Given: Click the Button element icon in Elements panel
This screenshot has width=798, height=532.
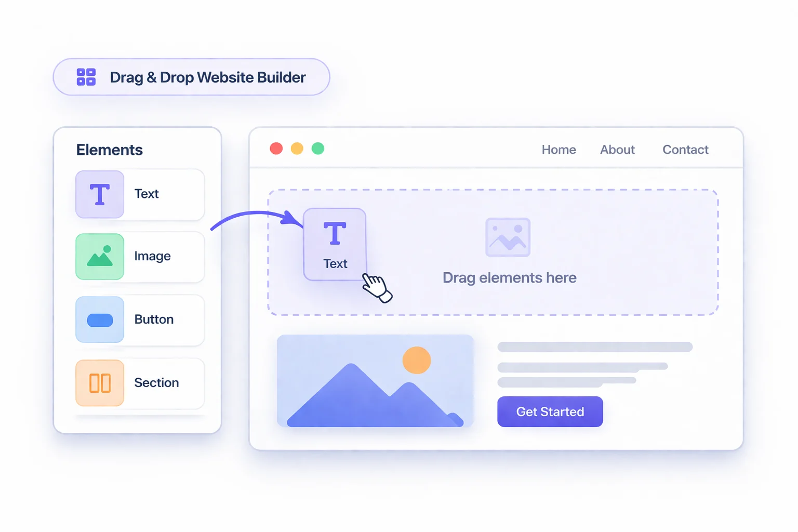Looking at the screenshot, I should coord(100,320).
